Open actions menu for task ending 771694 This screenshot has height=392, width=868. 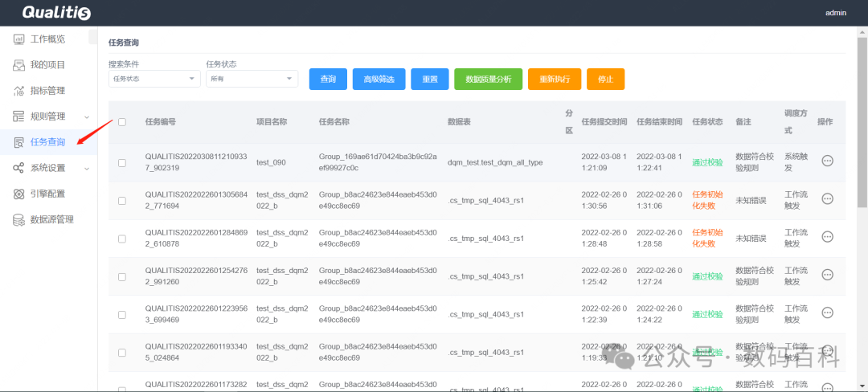click(828, 199)
